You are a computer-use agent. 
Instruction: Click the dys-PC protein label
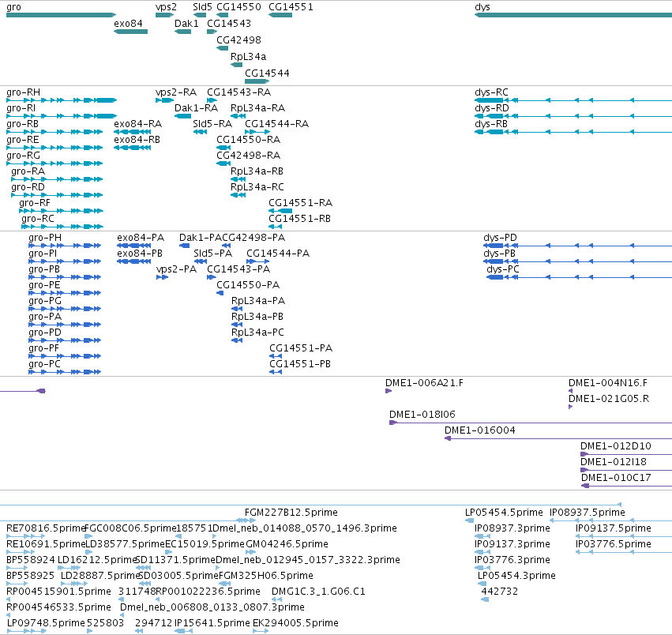coord(503,269)
